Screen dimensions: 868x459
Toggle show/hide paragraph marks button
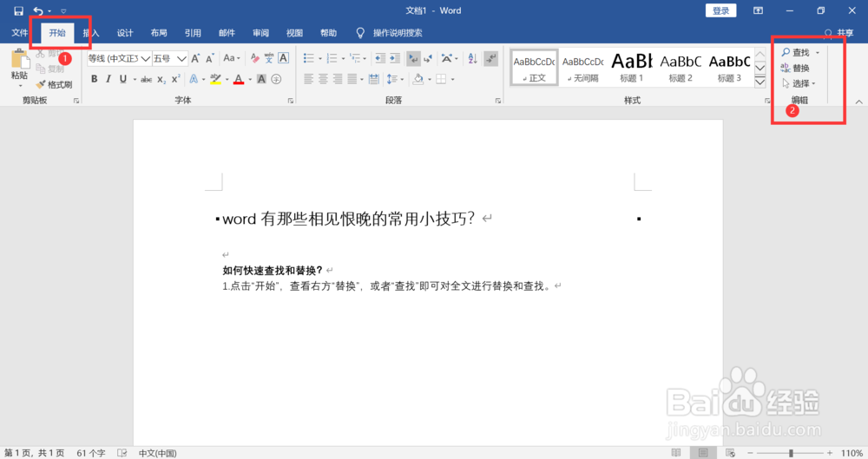pos(491,58)
